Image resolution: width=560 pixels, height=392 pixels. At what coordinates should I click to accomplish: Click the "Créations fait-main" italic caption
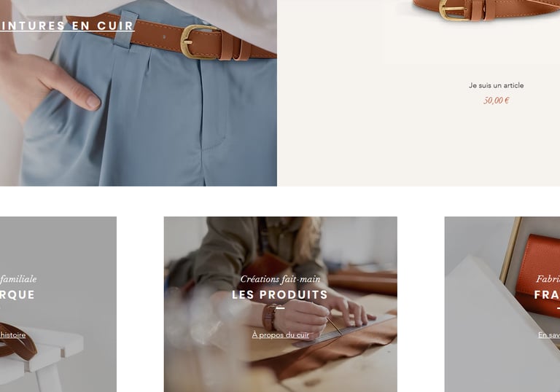pos(280,279)
